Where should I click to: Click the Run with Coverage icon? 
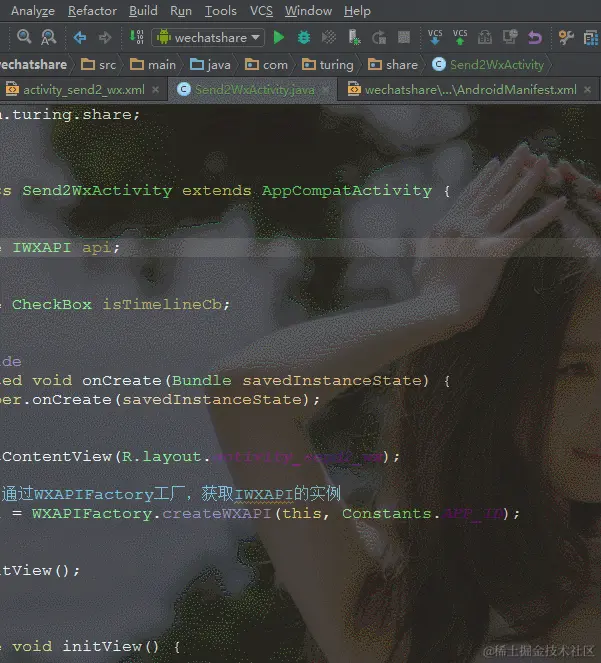(x=329, y=38)
